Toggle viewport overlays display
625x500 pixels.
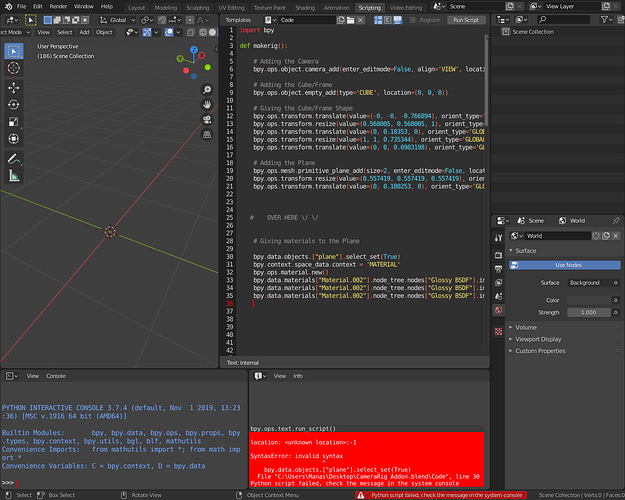[x=169, y=32]
